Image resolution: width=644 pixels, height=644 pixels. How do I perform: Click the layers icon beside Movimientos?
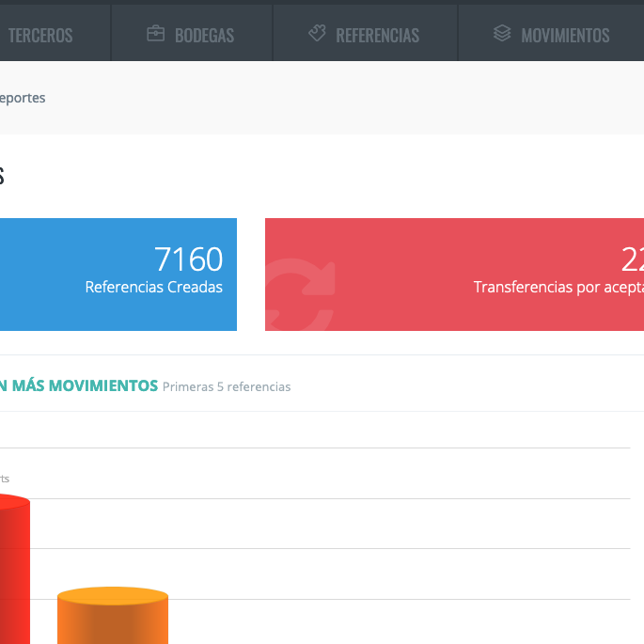tap(502, 34)
